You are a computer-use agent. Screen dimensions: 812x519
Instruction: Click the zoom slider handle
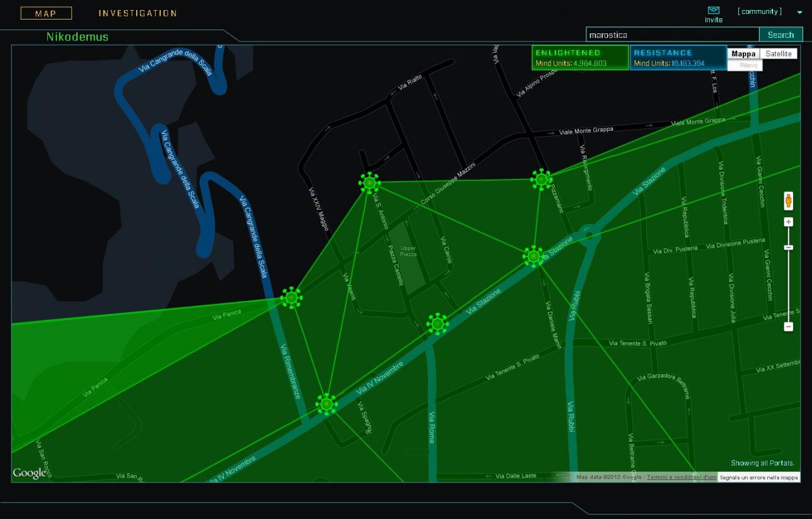point(788,248)
